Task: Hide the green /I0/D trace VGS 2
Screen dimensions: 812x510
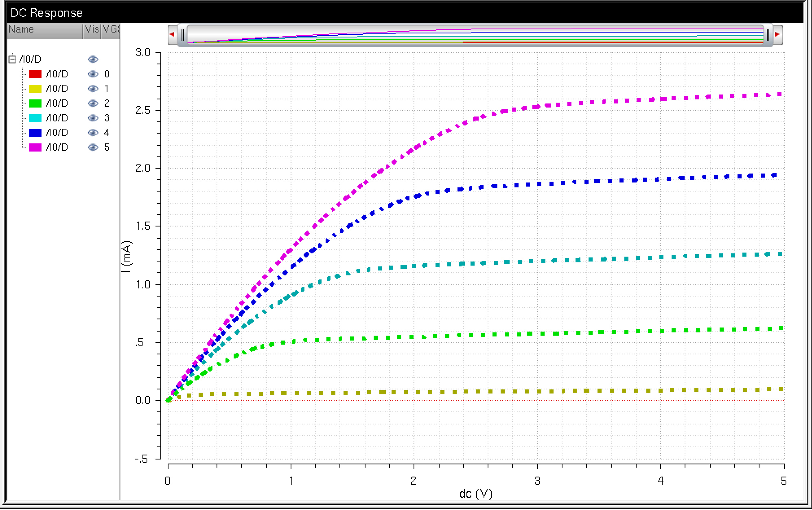Action: [x=93, y=103]
